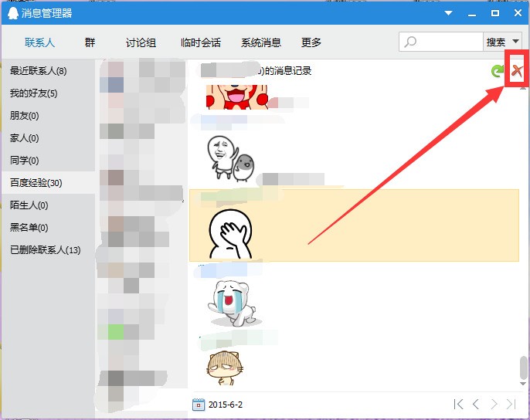Select 家人(0) group
Screen dimensions: 530x420
coord(48,138)
